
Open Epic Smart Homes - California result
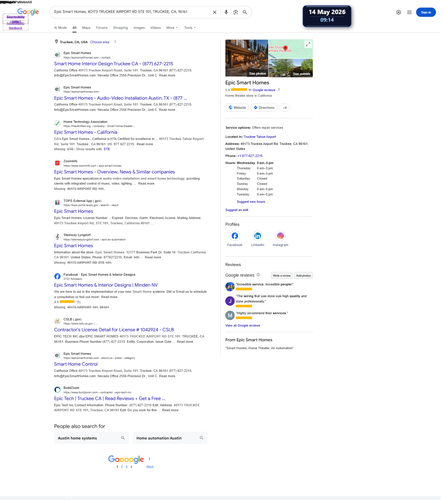click(87, 133)
